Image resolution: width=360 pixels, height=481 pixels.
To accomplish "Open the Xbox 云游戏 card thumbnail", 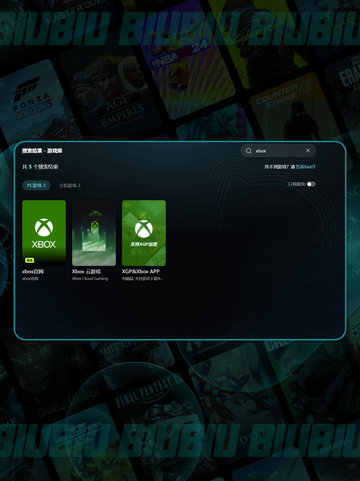I will pos(94,233).
